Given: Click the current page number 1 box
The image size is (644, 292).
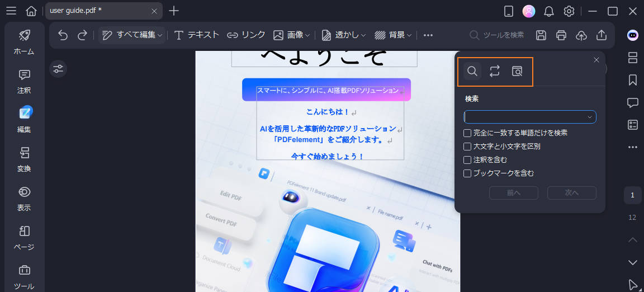Looking at the screenshot, I should pyautogui.click(x=632, y=195).
